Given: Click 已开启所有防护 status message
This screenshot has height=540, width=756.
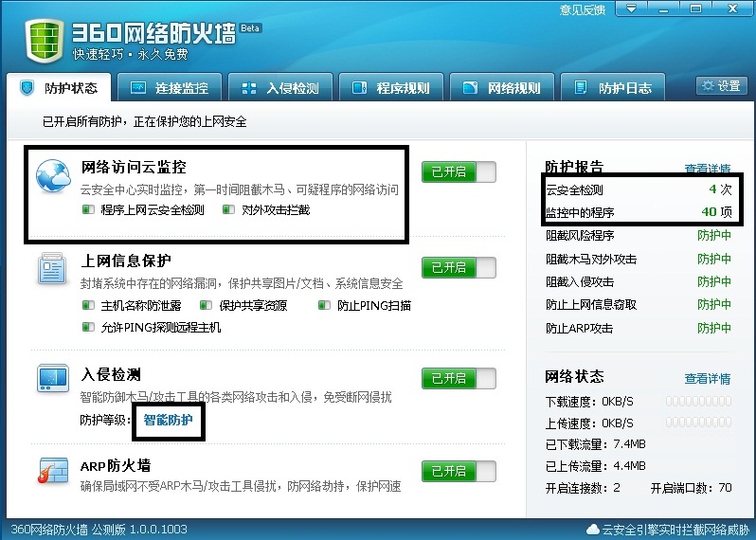Looking at the screenshot, I should 144,121.
